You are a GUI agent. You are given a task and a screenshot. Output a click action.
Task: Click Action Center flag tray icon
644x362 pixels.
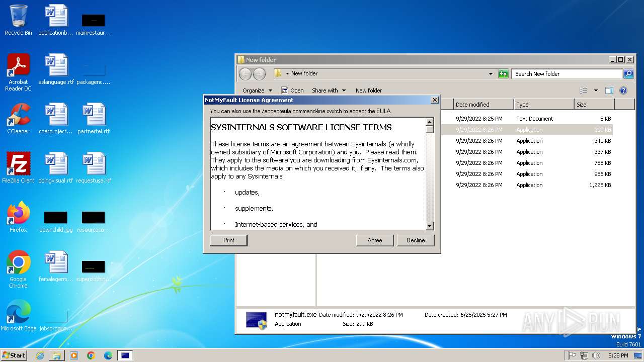(x=572, y=355)
